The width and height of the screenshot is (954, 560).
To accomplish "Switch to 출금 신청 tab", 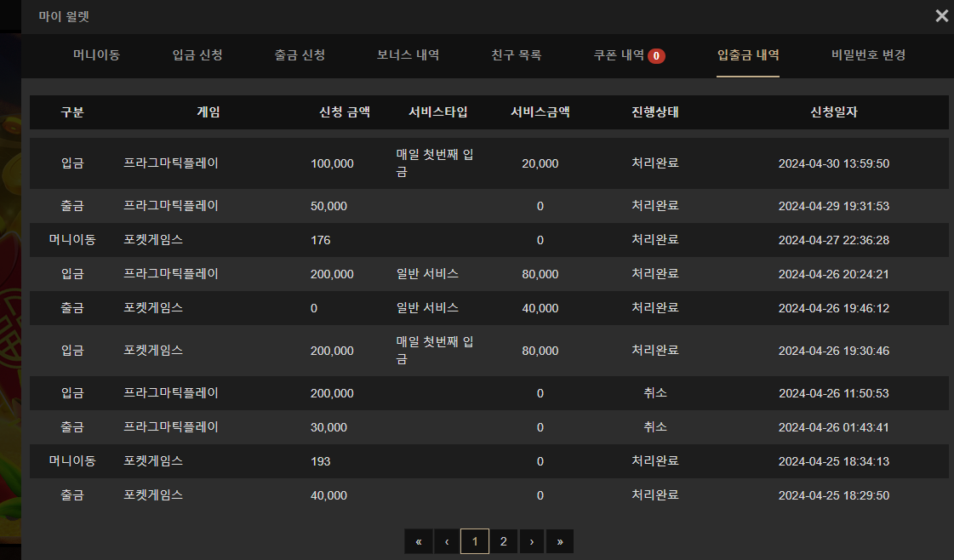I will 300,54.
